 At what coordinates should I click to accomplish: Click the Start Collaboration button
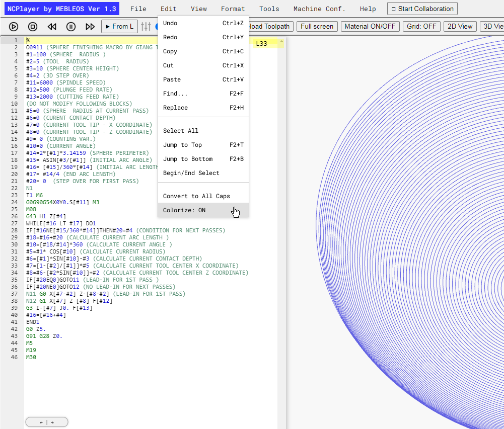422,9
